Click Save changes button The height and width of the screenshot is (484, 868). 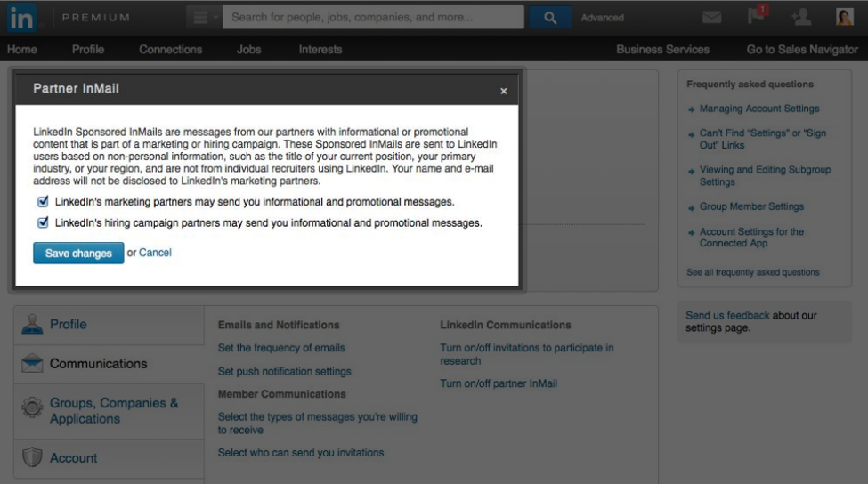coord(78,253)
